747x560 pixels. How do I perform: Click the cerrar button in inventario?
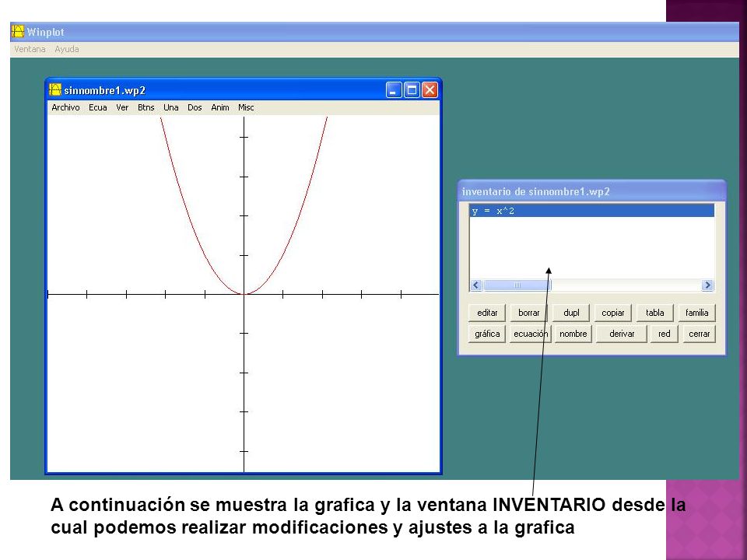tap(699, 334)
